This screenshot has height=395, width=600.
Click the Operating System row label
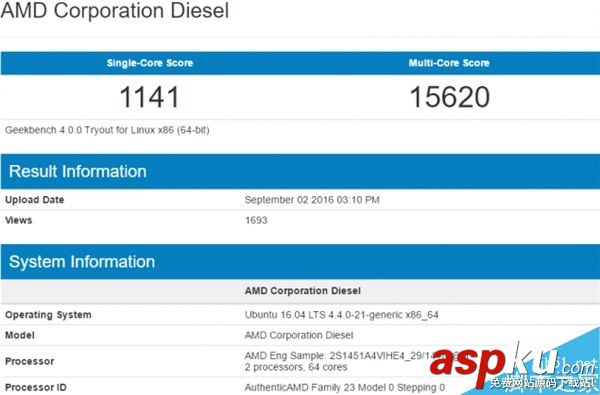pyautogui.click(x=48, y=315)
